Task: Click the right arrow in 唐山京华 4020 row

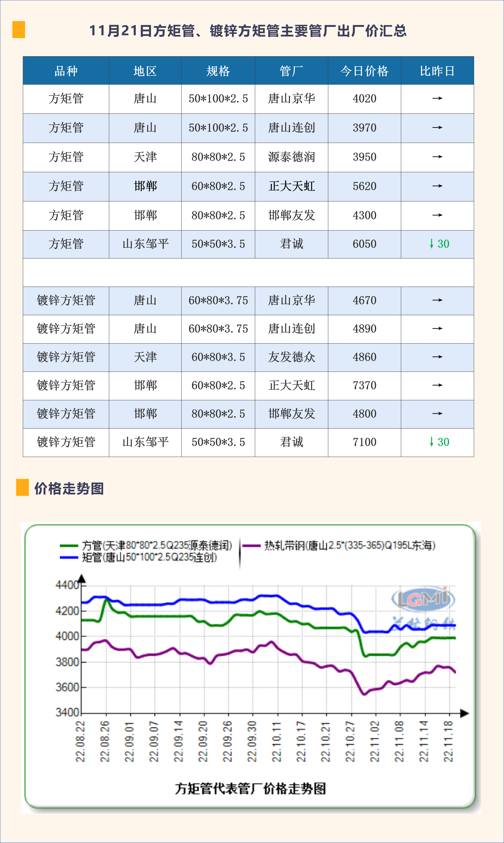Action: 437,99
